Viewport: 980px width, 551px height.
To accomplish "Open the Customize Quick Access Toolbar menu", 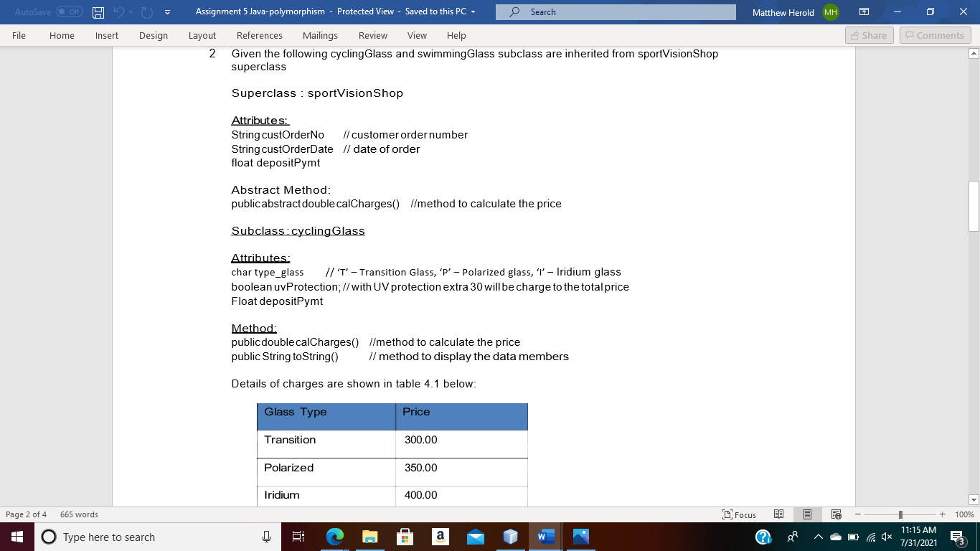I will (x=168, y=11).
